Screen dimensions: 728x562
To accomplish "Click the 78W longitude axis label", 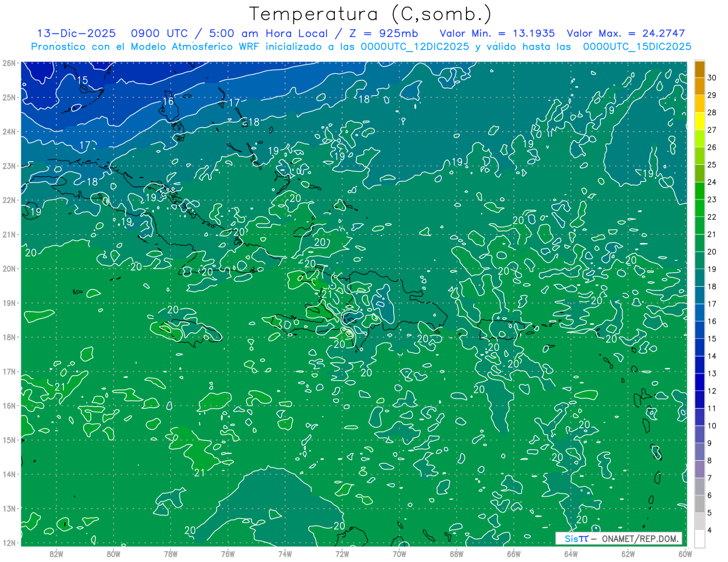I will pos(170,554).
